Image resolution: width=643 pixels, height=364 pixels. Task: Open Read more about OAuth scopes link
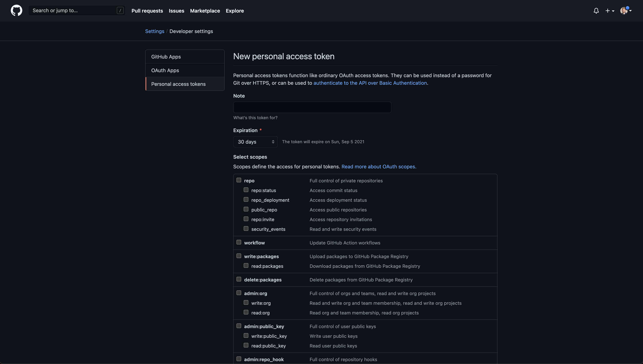pos(379,167)
